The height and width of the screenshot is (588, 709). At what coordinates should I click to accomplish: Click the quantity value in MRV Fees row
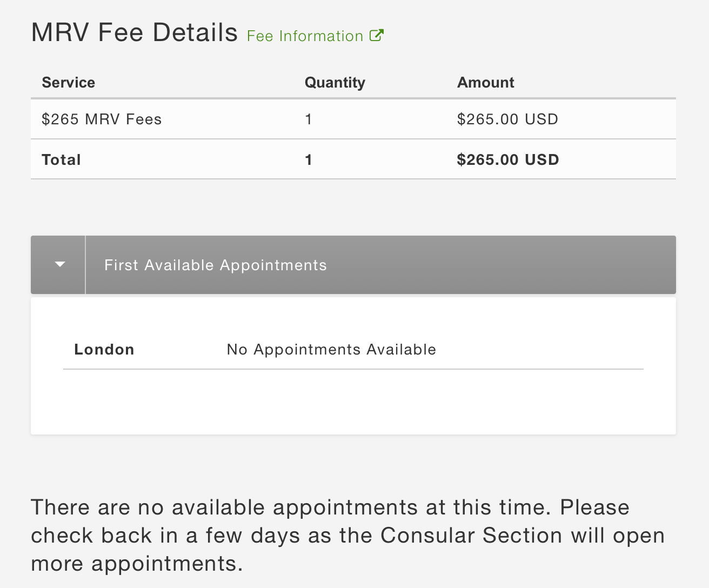309,119
